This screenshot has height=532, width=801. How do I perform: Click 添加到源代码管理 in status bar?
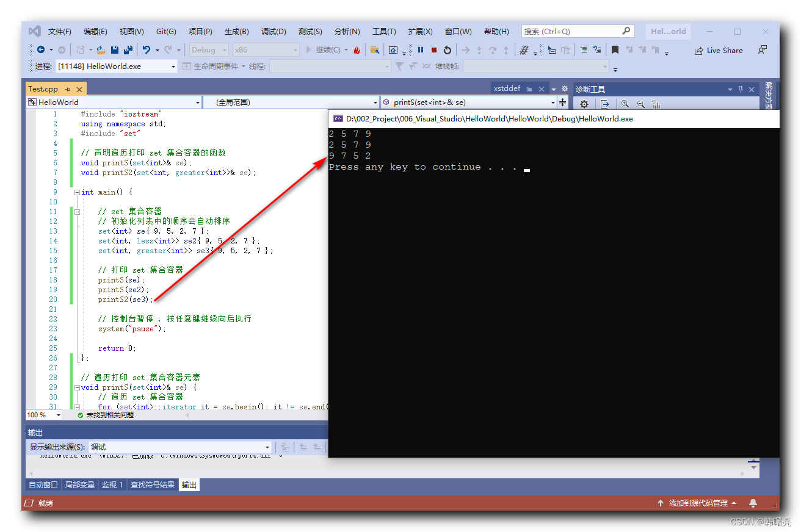698,503
